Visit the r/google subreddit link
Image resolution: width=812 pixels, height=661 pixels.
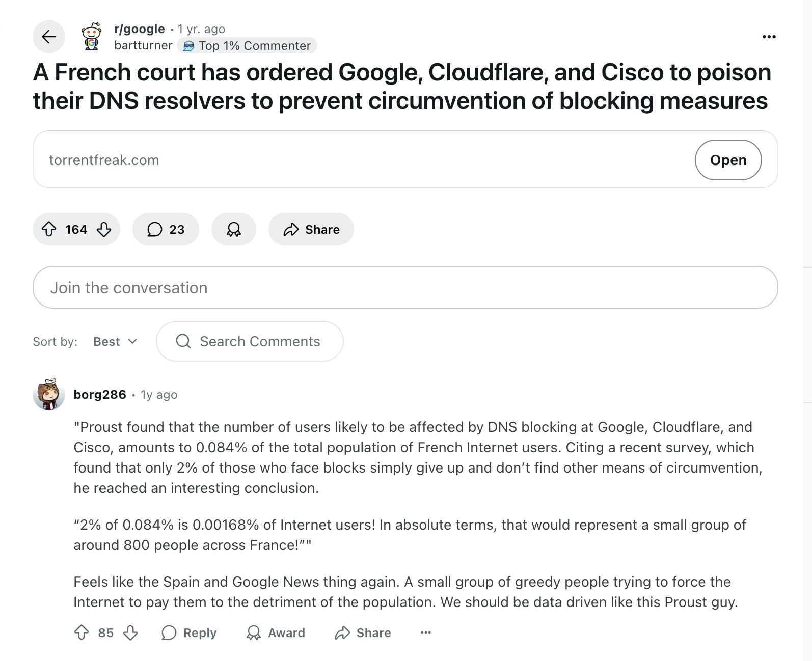140,29
